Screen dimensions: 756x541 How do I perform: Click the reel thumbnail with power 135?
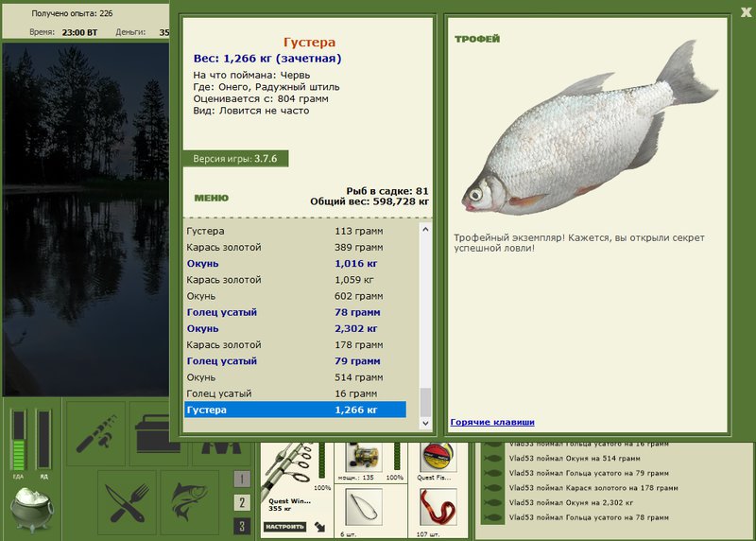pyautogui.click(x=364, y=457)
